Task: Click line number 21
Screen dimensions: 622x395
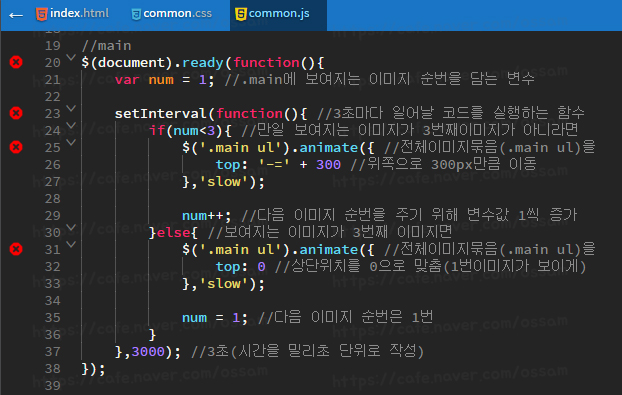Action: pos(53,80)
